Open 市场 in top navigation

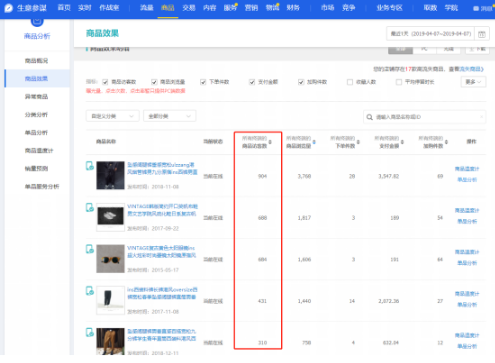point(328,8)
